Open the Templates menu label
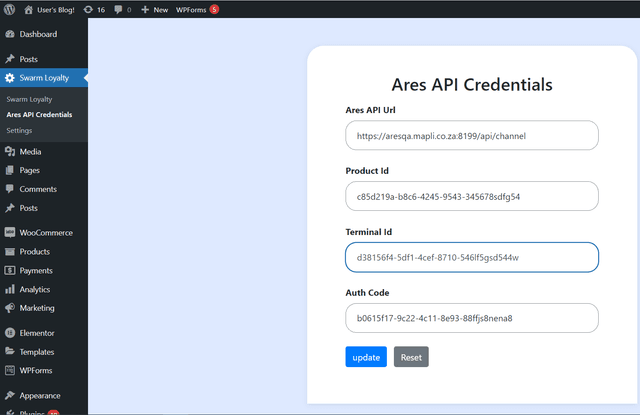This screenshot has height=415, width=640. 37,352
